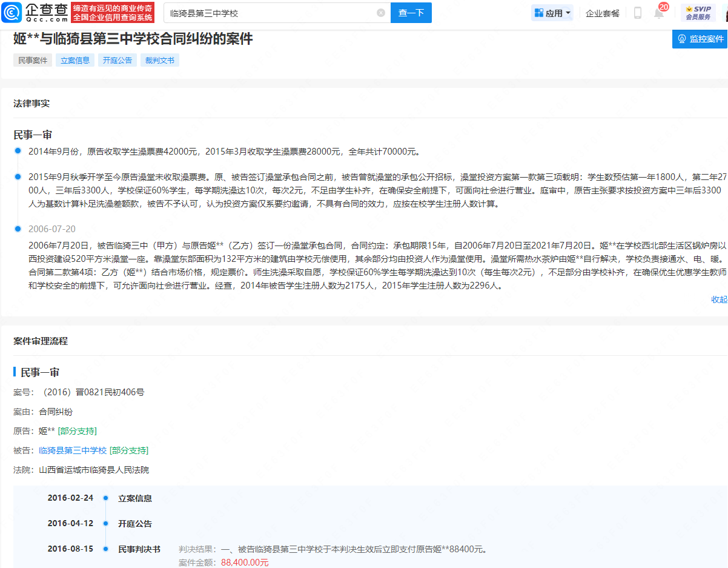
Task: Click the 2016-02-24 timeline dot
Action: pos(105,498)
